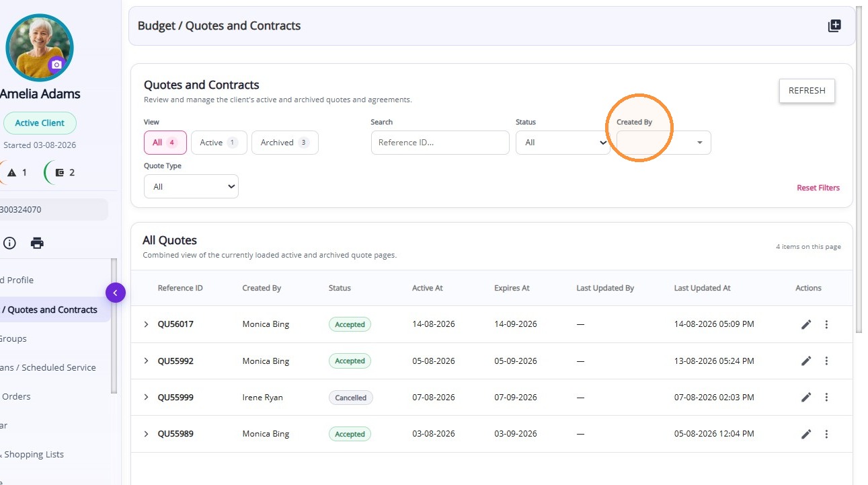Select the Active view filter
868x485 pixels.
click(219, 143)
